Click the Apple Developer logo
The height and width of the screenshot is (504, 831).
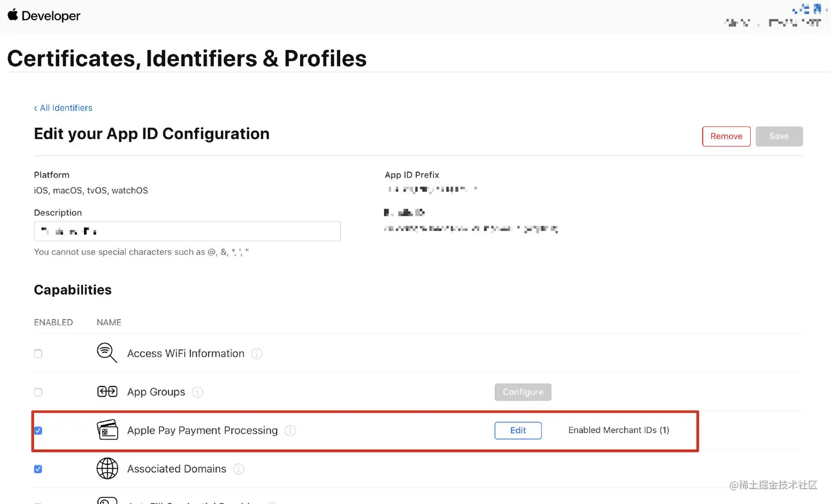tap(44, 16)
